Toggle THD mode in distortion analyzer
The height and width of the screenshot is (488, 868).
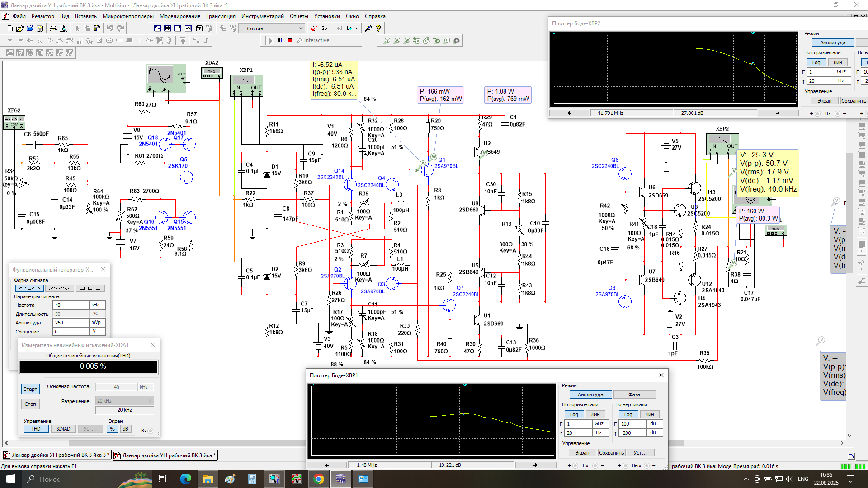pyautogui.click(x=36, y=429)
